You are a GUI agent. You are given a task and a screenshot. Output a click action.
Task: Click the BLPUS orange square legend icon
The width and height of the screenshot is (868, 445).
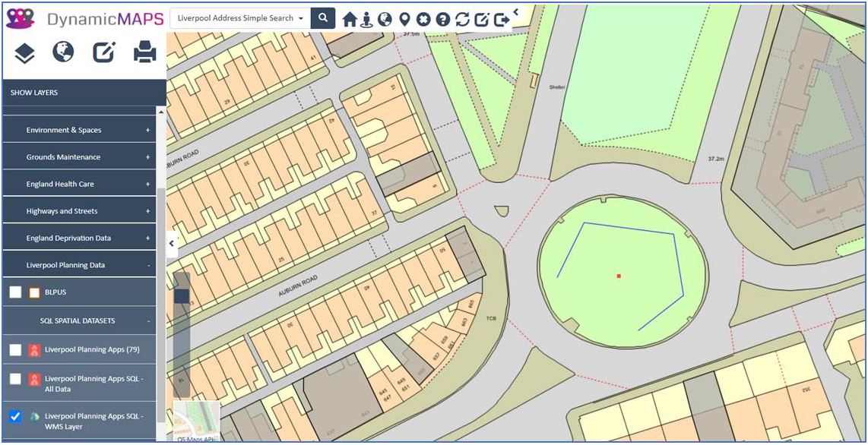[34, 292]
